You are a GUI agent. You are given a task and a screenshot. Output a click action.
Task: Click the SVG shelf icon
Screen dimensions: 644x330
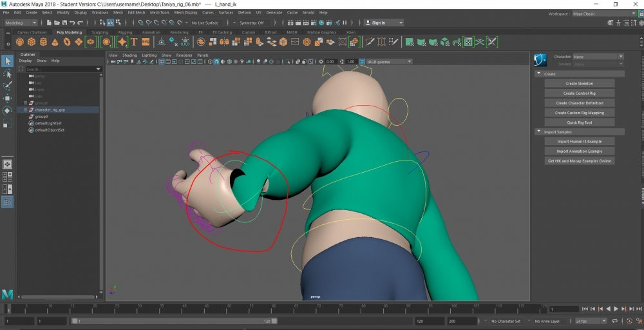146,42
